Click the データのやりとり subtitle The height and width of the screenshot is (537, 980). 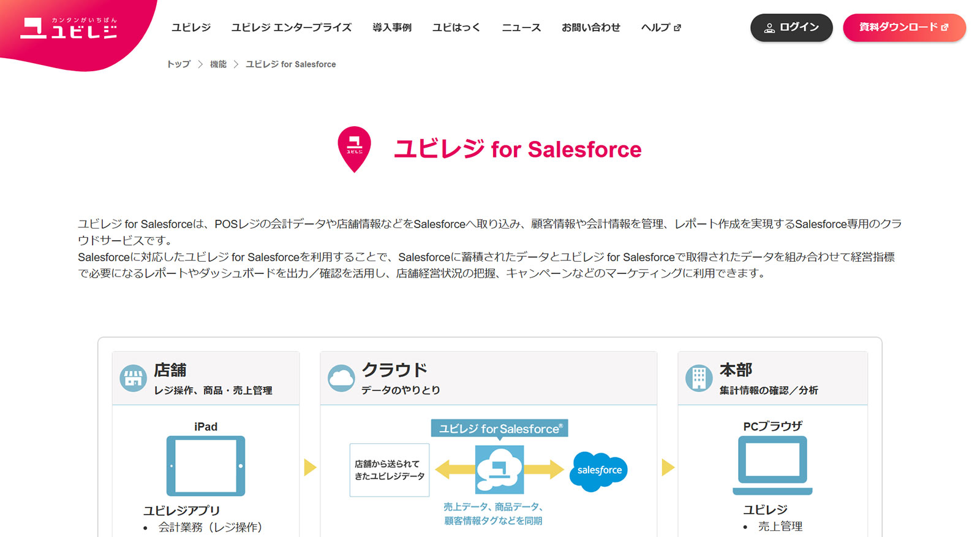tap(401, 390)
